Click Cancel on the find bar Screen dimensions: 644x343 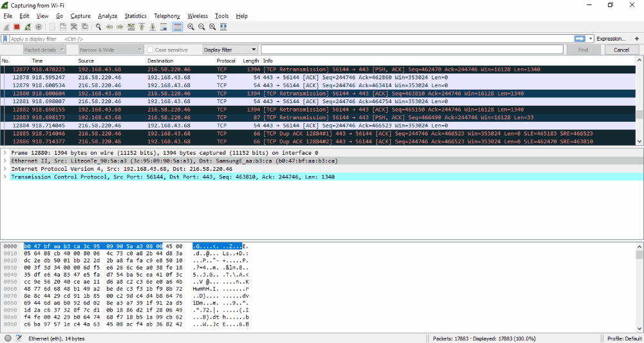(621, 50)
